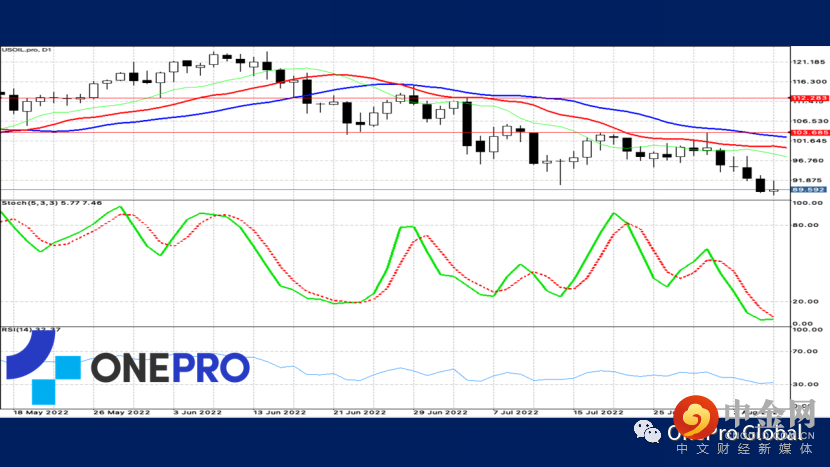
Task: Click the 21 Jun 2022 date label
Action: tap(359, 412)
